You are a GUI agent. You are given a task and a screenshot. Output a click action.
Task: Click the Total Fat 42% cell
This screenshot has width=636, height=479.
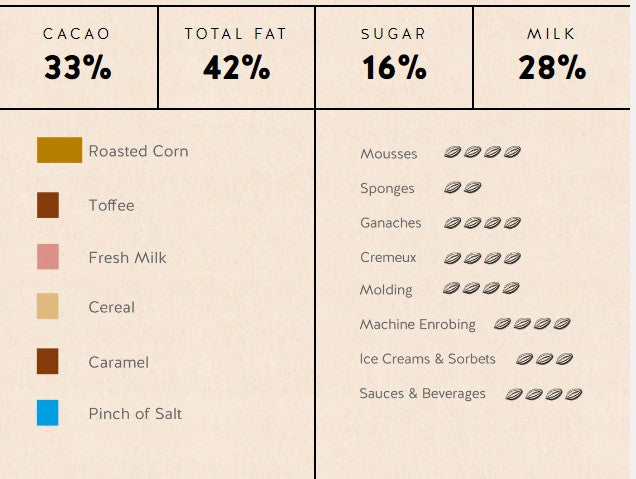(236, 57)
